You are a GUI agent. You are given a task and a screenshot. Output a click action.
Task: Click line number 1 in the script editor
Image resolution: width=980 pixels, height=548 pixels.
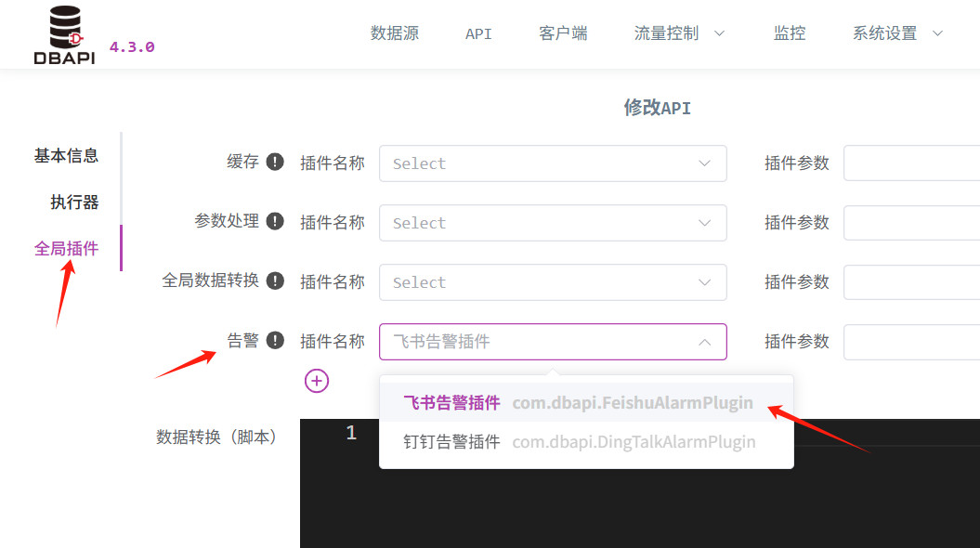[351, 433]
